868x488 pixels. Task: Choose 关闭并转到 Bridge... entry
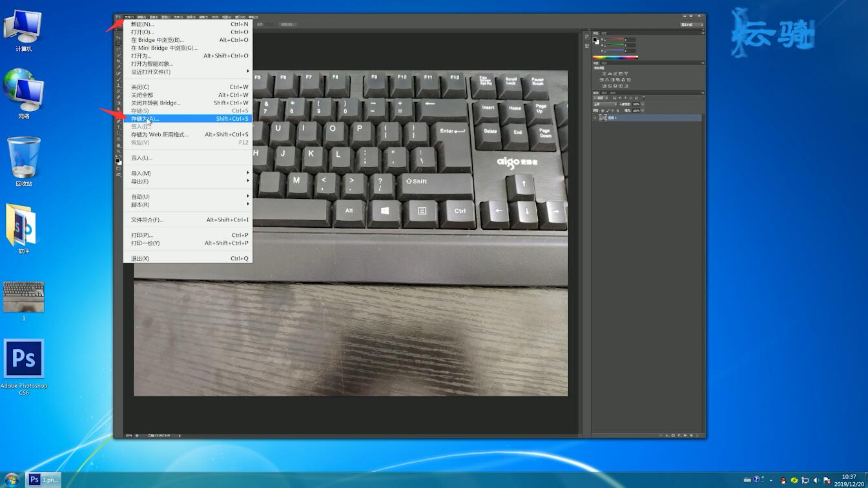tap(188, 103)
